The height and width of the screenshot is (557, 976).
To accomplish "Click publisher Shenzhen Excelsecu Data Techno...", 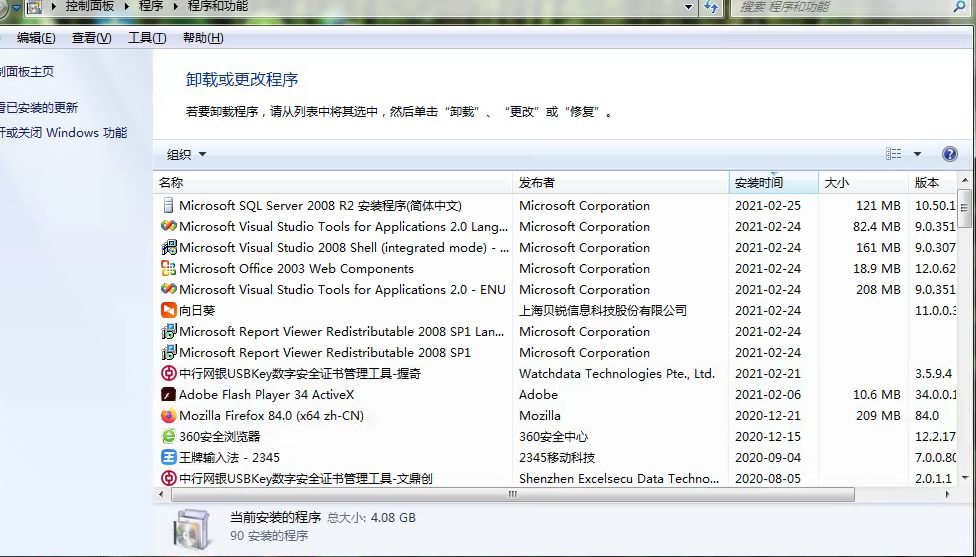I will [619, 478].
